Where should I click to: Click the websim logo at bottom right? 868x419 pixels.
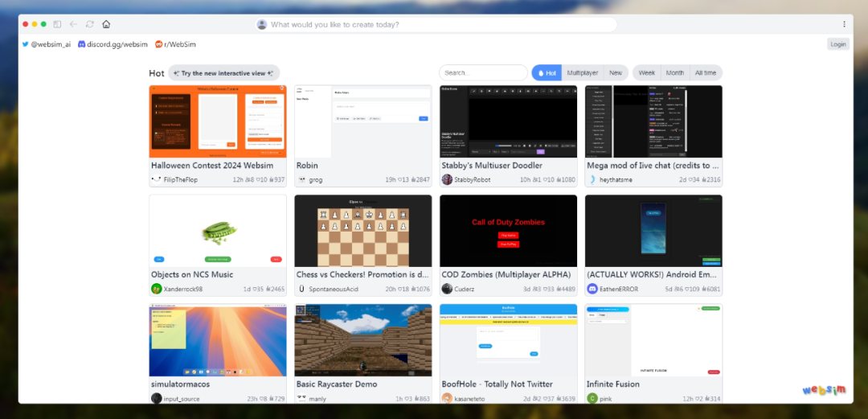(825, 389)
